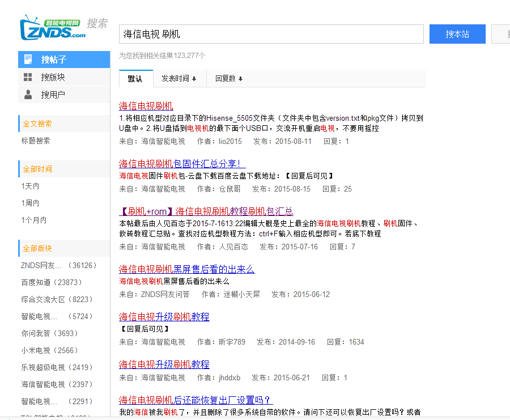510x420 pixels.
Task: Filter results to 1个月内
Action: (x=34, y=220)
